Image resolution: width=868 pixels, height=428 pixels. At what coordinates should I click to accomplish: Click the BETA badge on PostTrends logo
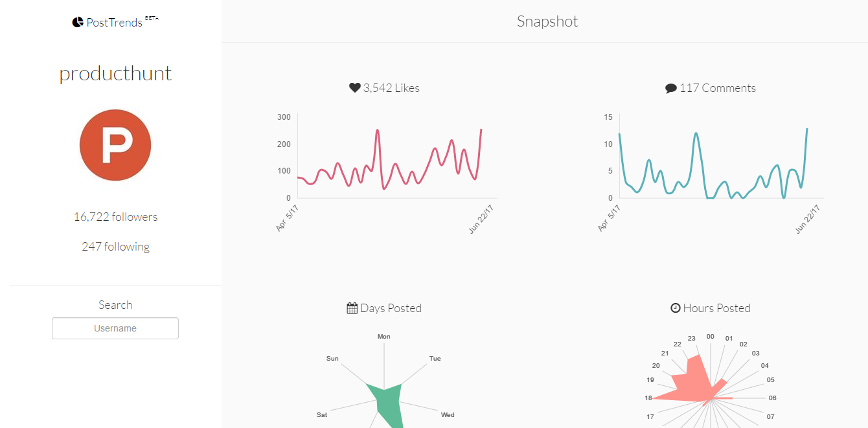[153, 17]
